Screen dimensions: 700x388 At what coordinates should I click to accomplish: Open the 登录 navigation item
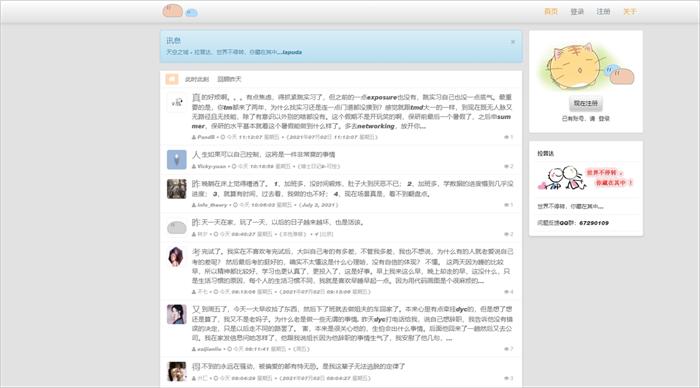(577, 12)
